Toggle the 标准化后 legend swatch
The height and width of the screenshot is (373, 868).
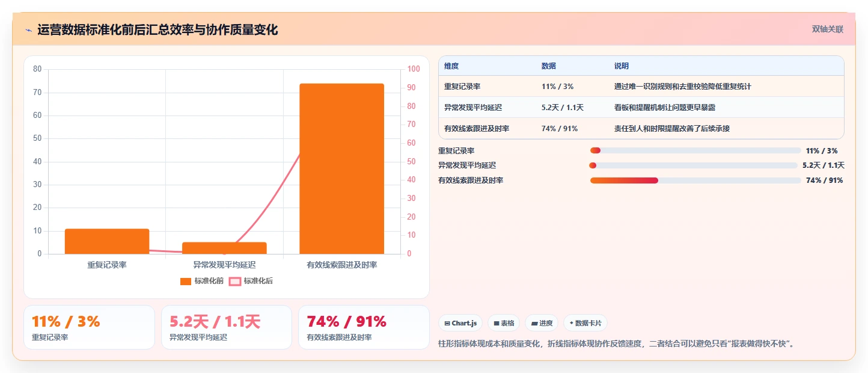[x=235, y=281]
